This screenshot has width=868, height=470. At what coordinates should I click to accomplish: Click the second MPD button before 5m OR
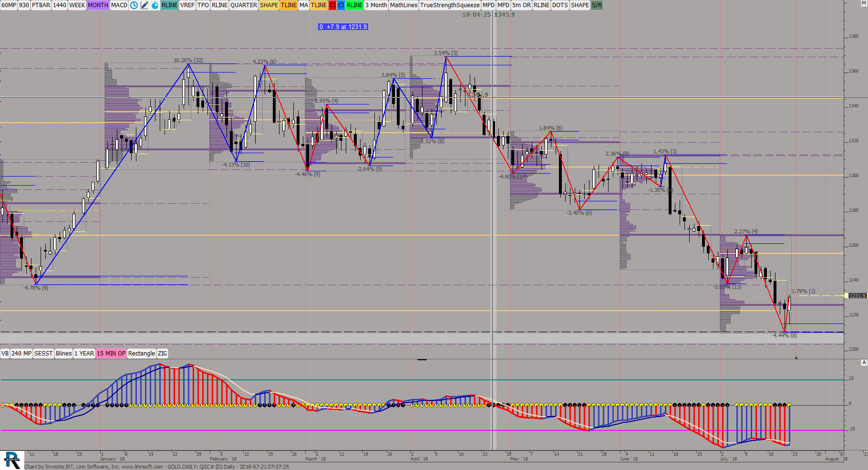coord(503,5)
